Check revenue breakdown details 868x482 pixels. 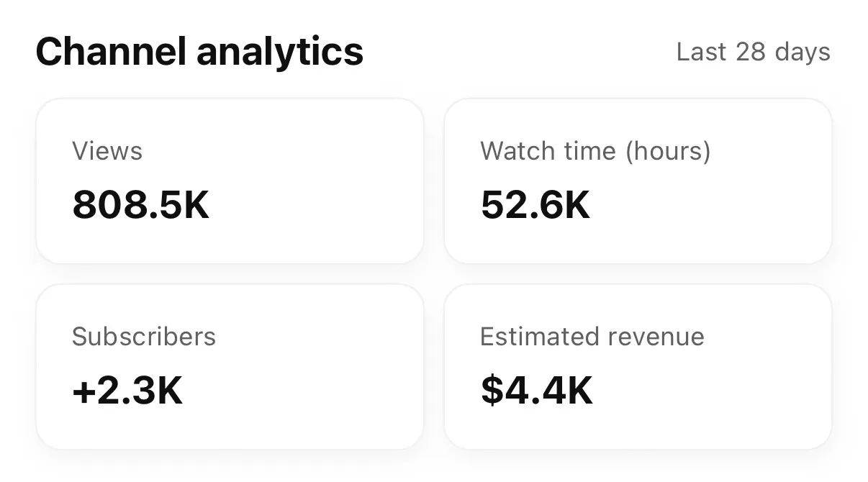[638, 366]
